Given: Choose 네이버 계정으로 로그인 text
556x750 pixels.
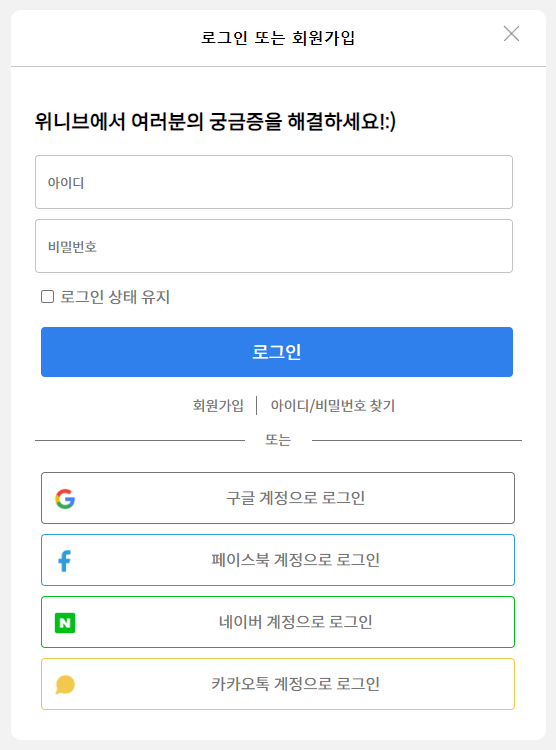Looking at the screenshot, I should tap(296, 622).
